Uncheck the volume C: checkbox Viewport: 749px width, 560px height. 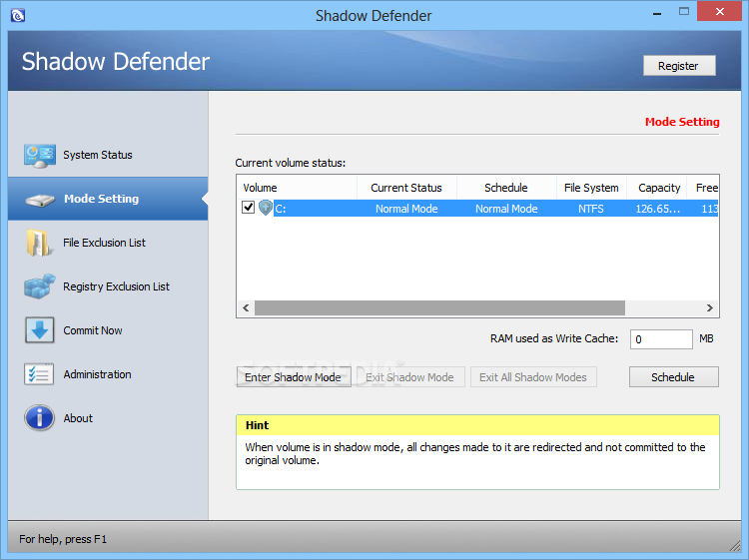coord(248,208)
